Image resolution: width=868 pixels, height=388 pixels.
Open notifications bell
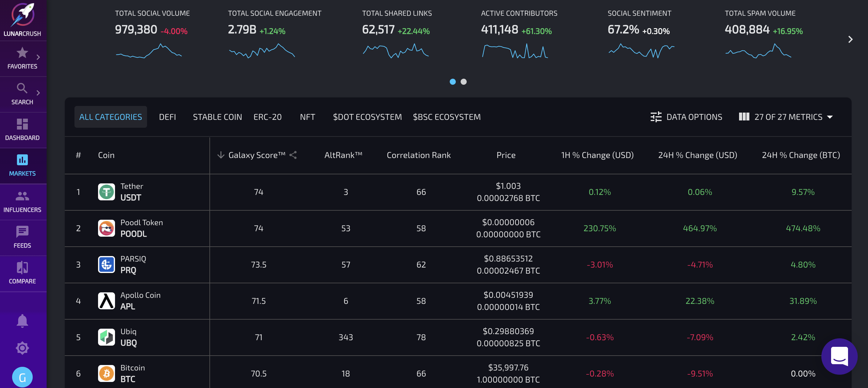tap(22, 321)
